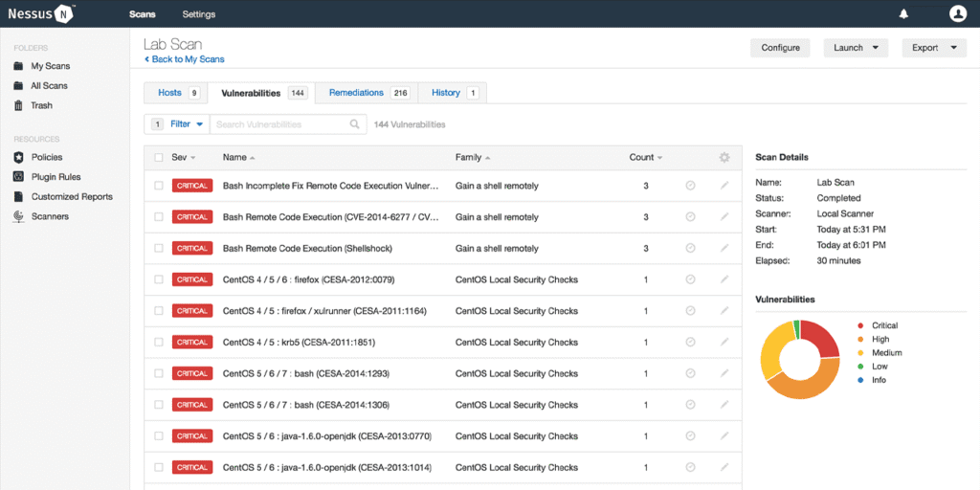Click the Plugin Rules icon
This screenshot has width=980, height=490.
pos(19,177)
